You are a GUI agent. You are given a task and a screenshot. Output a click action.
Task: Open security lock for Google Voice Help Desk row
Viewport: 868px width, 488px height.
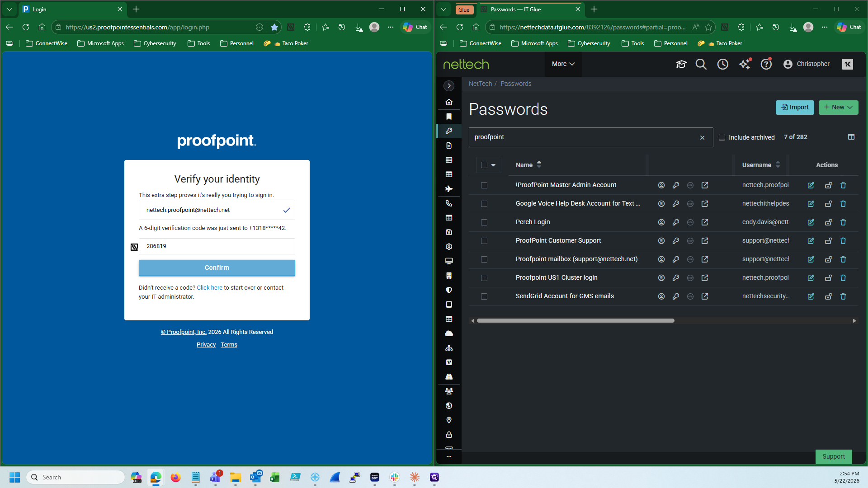[x=829, y=204]
